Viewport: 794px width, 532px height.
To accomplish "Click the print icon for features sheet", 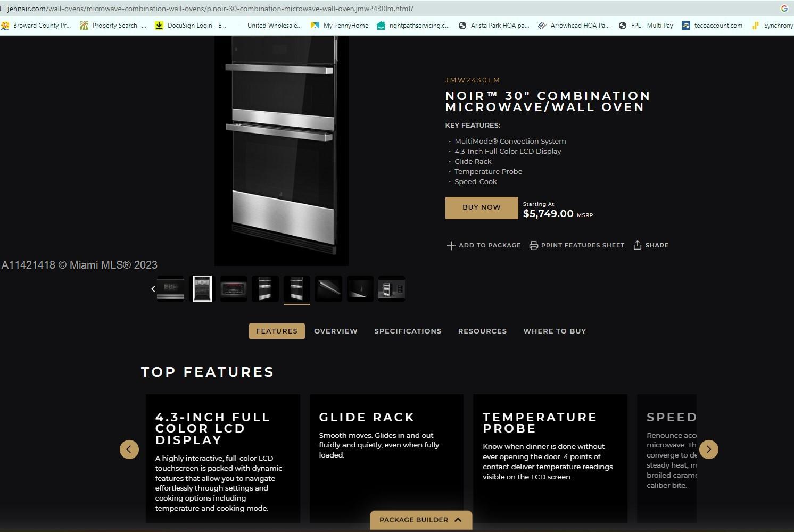I will point(533,245).
